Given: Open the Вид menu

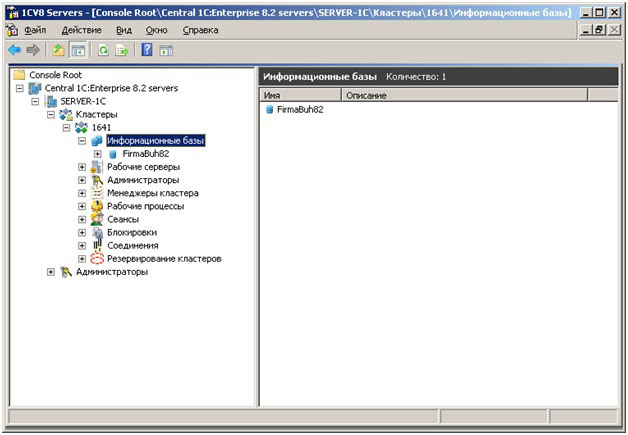Looking at the screenshot, I should (124, 30).
